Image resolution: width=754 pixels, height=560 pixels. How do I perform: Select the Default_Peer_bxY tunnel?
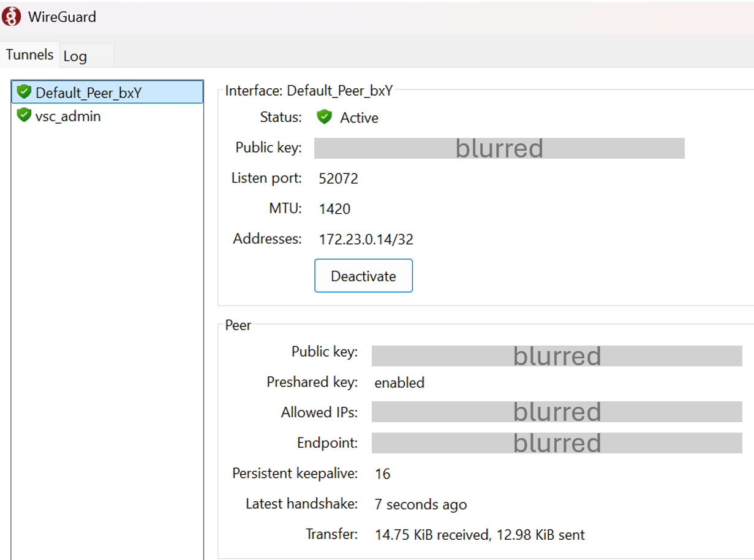[x=89, y=93]
